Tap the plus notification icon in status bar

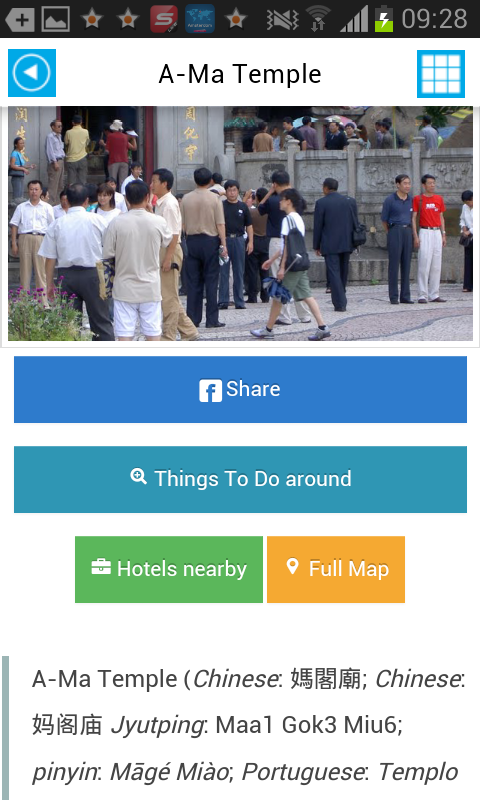[20, 20]
